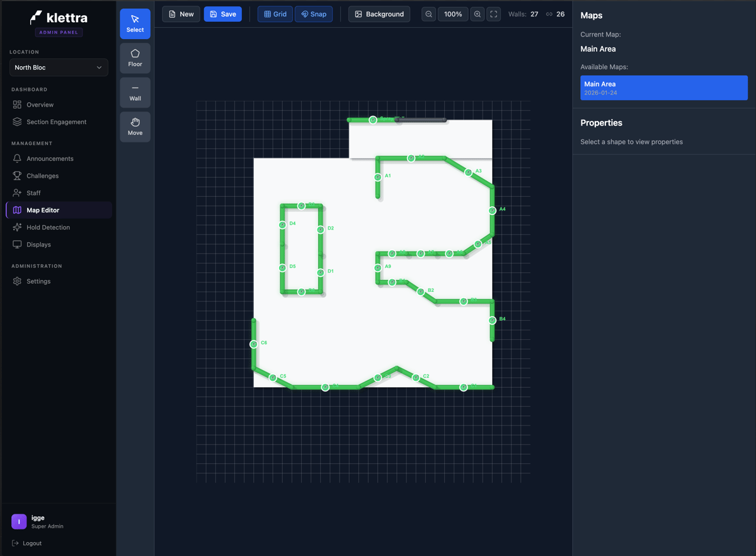Select wall marker C2 on the map
756x556 pixels.
pos(416,378)
